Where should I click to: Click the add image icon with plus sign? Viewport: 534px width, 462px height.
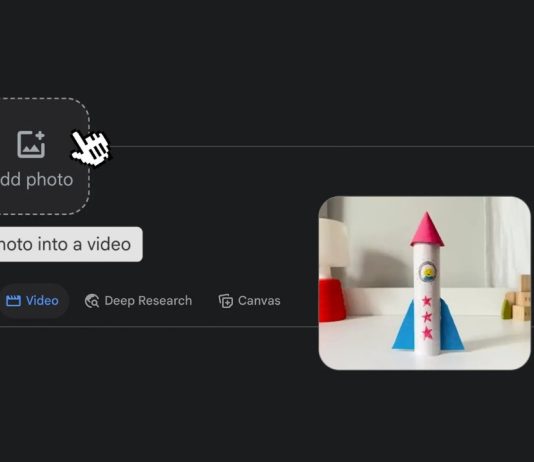tap(31, 144)
